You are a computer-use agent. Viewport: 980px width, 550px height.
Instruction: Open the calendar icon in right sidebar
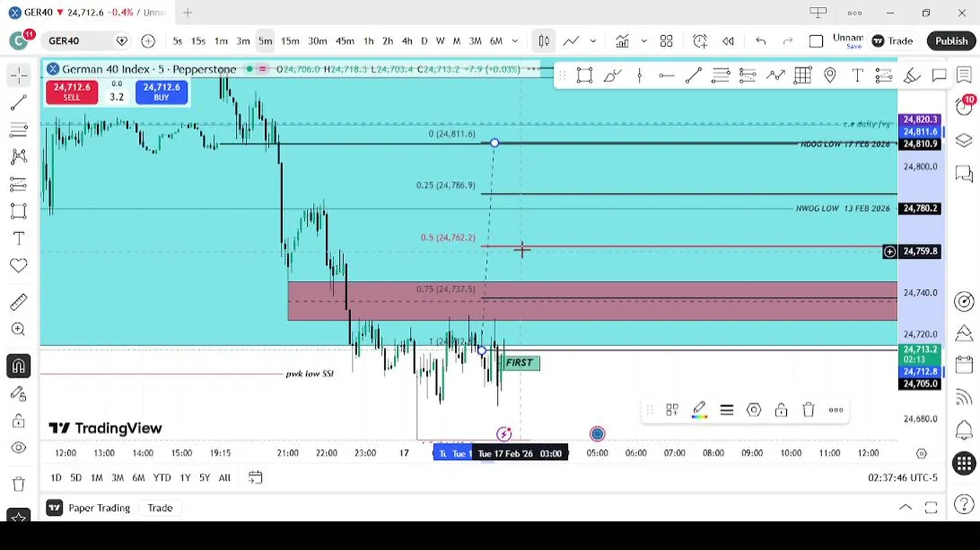tap(964, 365)
